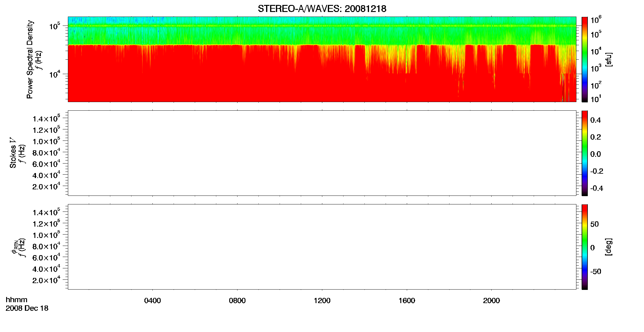Click the [sfu] colorbar unit label
Viewport: 644px width, 332px height.
tap(608, 59)
